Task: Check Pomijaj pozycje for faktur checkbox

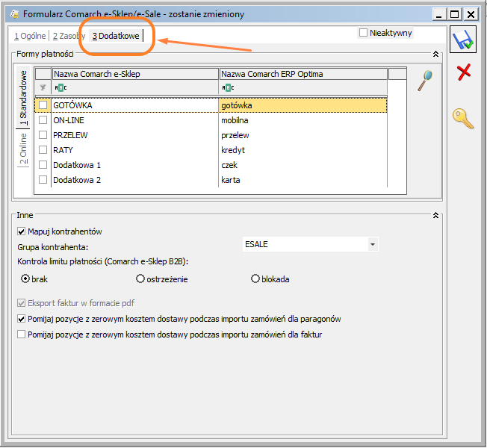Action: [x=21, y=335]
